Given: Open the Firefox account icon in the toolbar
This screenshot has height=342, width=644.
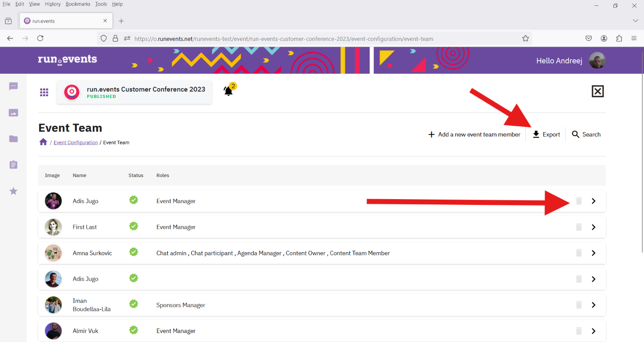Looking at the screenshot, I should (x=604, y=39).
